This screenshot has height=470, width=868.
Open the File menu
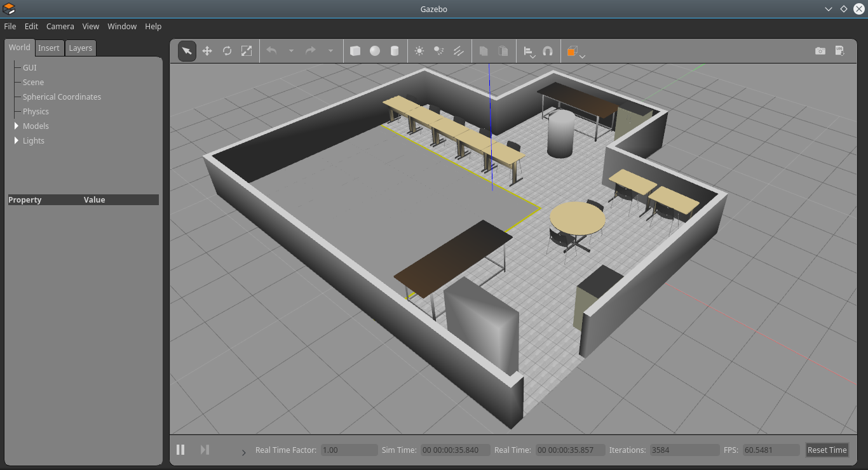(10, 26)
